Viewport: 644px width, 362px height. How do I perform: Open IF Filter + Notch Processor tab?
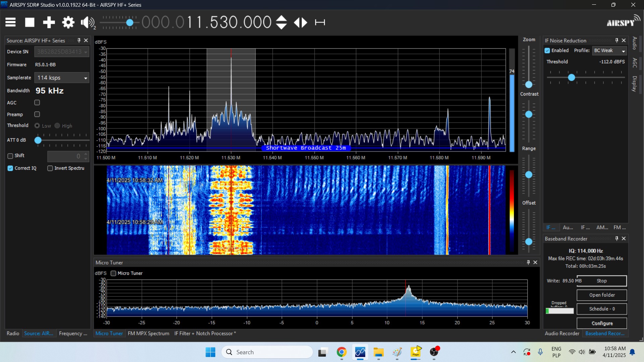tap(205, 333)
